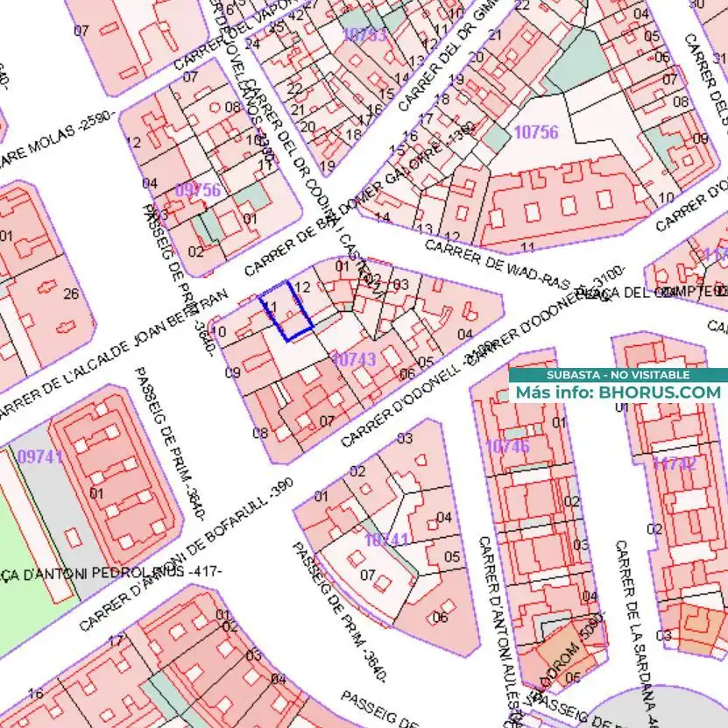Screen dimensions: 728x728
Task: Click the CARRER DE WAD-RAS street name
Action: click(x=498, y=264)
